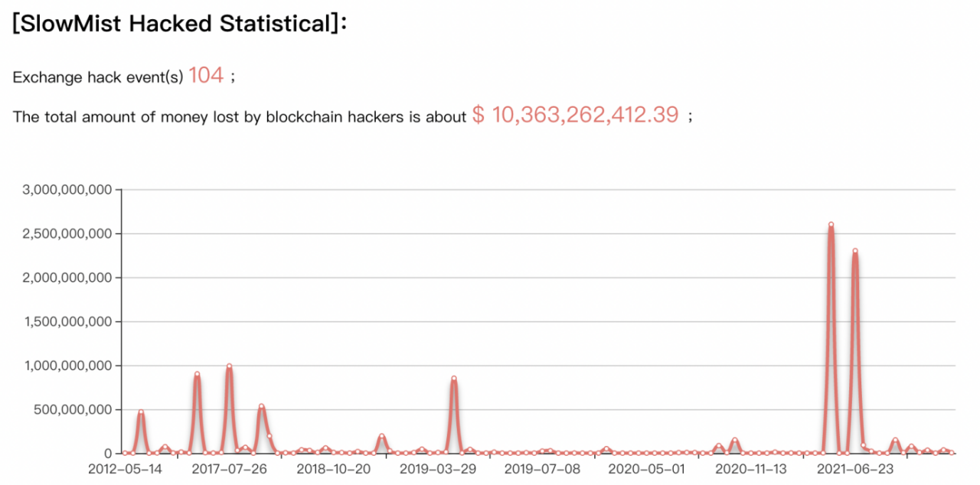
Task: Select the 500,000,000 peak after 2017-07-26
Action: coord(261,407)
